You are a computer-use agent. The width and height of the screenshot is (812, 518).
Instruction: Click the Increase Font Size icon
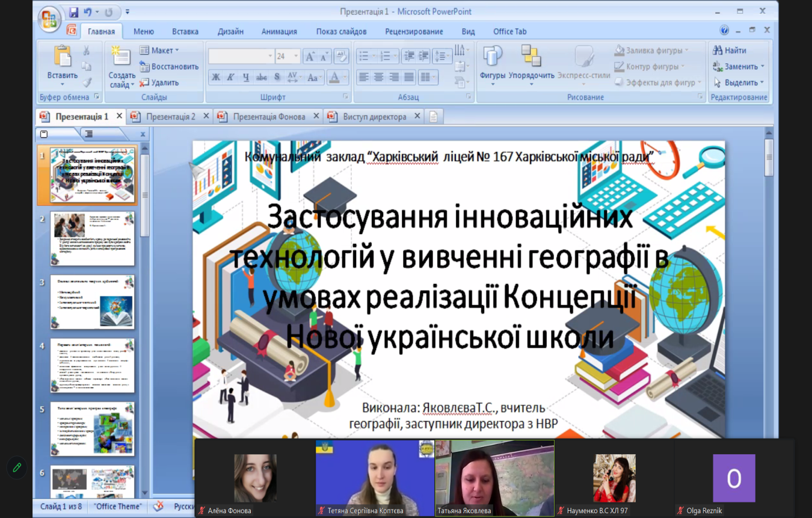[310, 57]
